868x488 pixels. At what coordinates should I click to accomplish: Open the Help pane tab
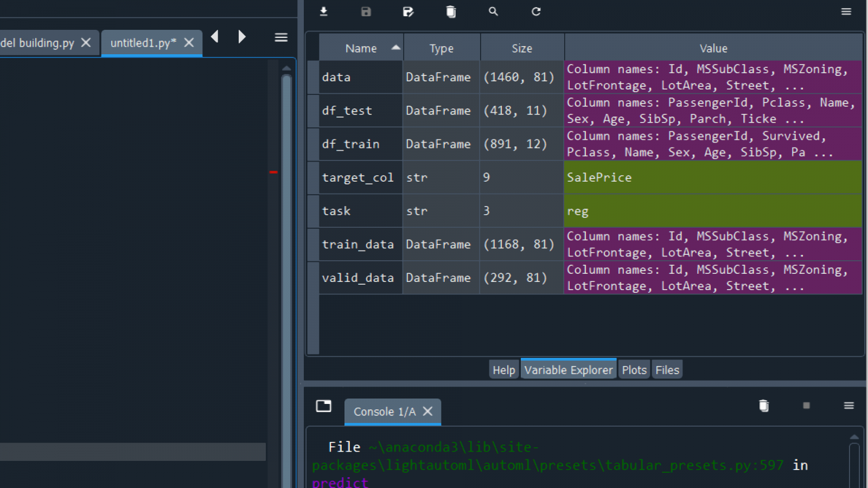(x=503, y=370)
